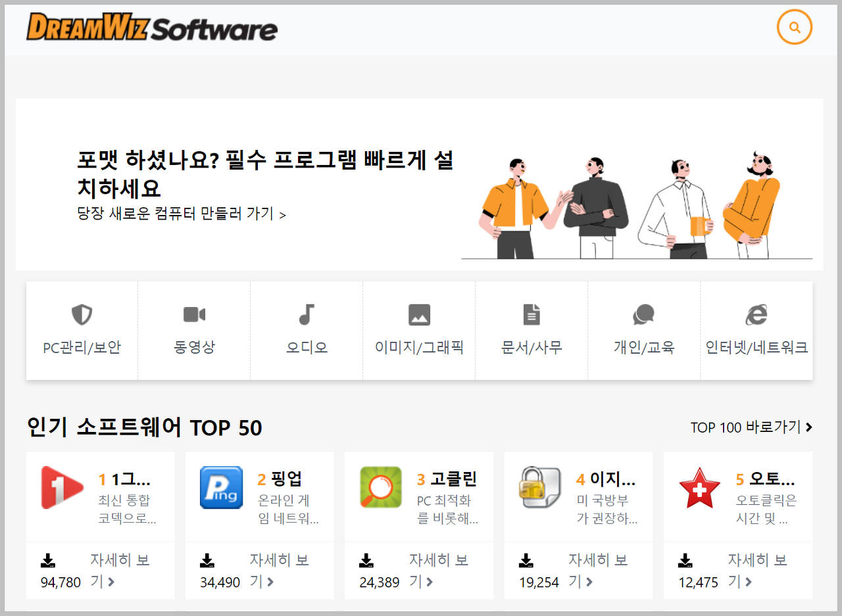Click download count 24,389
Viewport: 842px width, 616px height.
point(380,582)
